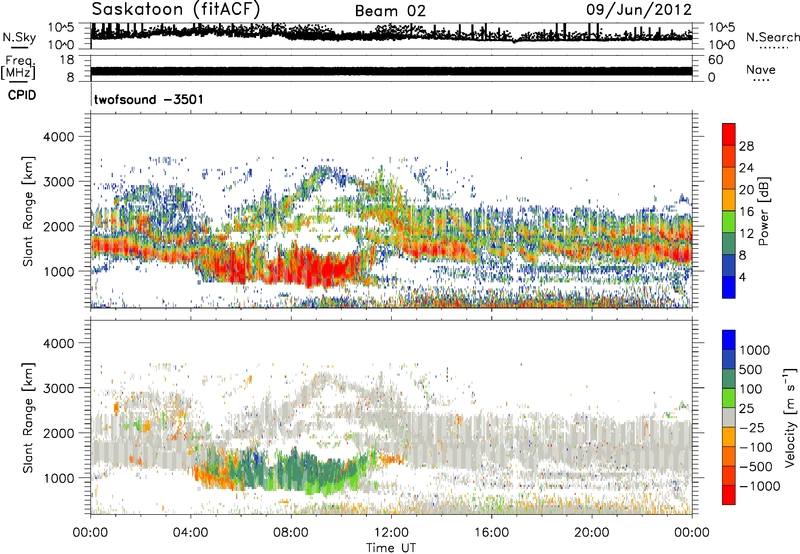Screen dimensions: 800x554
Task: Pick the orange power segment between 20 and 24
Action: tap(729, 178)
